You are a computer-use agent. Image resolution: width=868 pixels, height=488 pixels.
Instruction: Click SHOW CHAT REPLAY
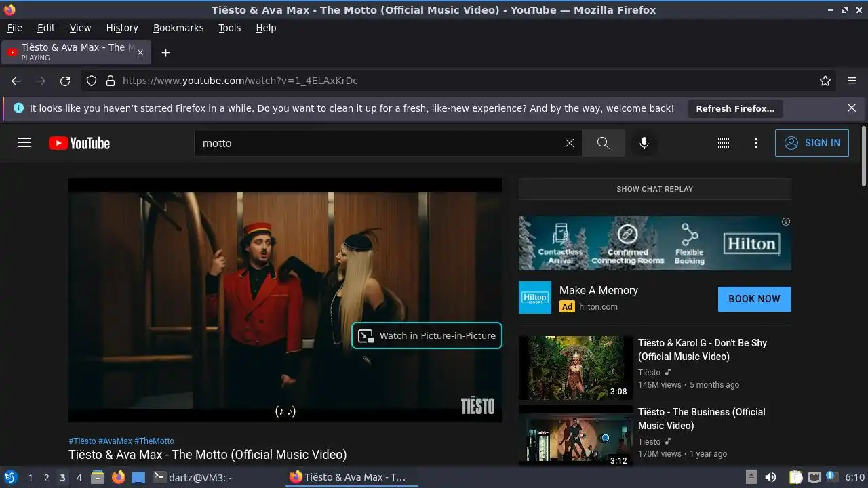point(654,189)
